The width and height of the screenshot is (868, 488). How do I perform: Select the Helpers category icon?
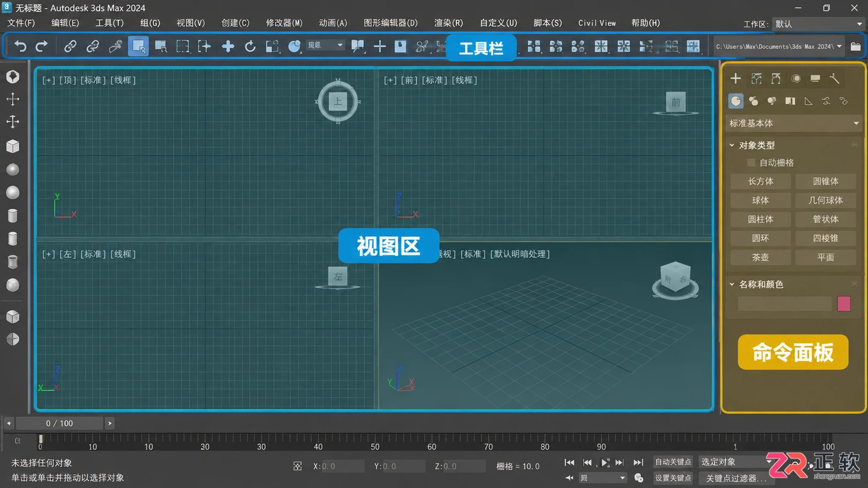pos(808,101)
